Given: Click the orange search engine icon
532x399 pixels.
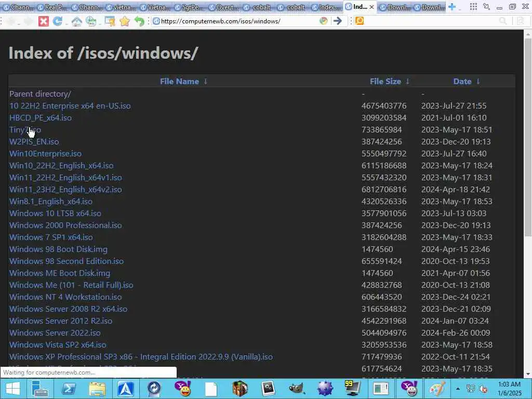Looking at the screenshot, I should pyautogui.click(x=360, y=21).
